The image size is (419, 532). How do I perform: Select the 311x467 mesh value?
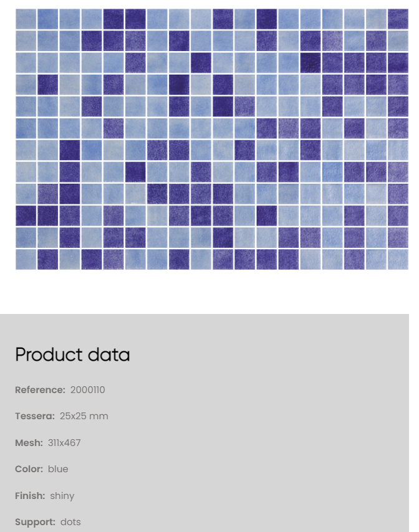click(64, 443)
